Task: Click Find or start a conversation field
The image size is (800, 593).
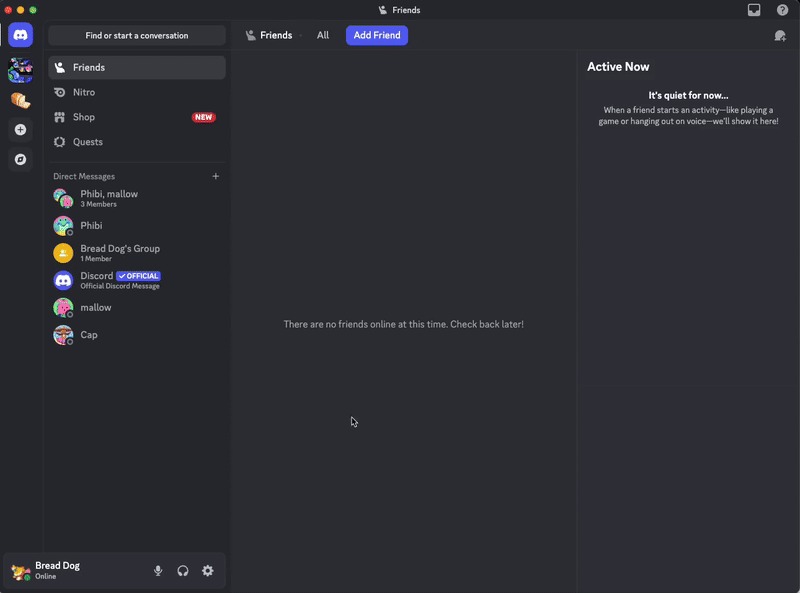Action: (x=137, y=36)
